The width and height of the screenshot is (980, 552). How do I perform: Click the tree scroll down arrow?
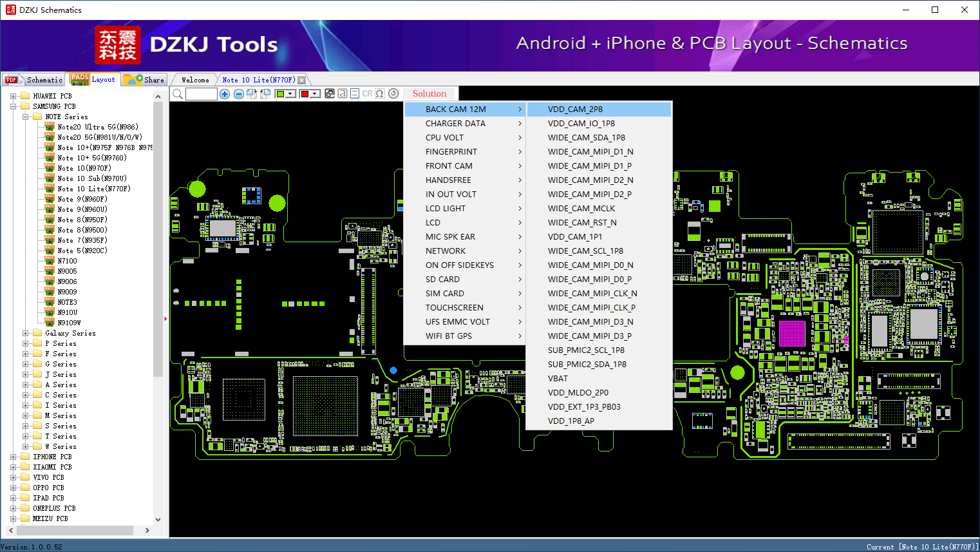[158, 519]
